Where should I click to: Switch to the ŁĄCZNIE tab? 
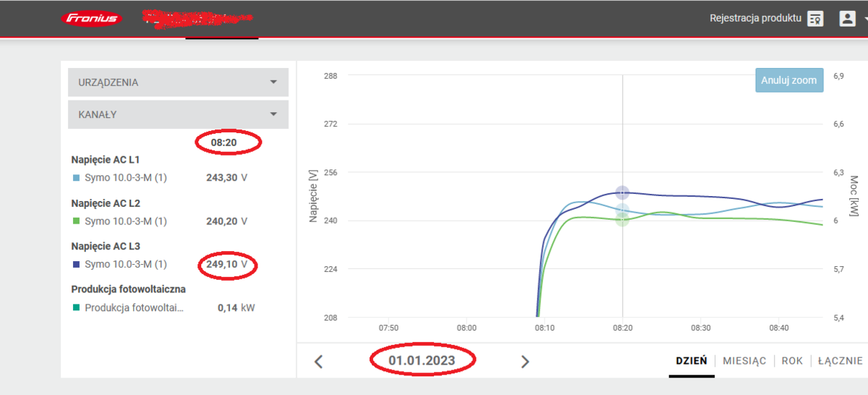pos(840,361)
